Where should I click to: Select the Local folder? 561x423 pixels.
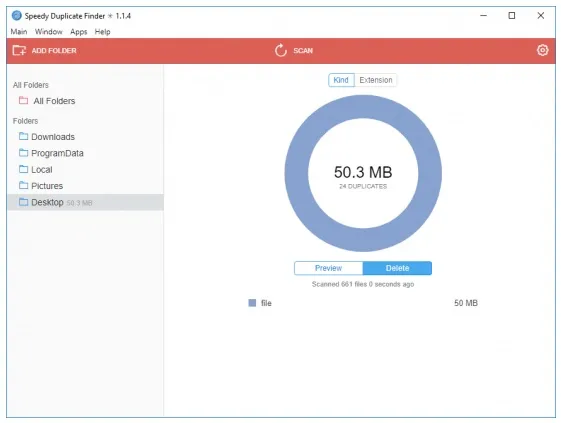(85, 170)
